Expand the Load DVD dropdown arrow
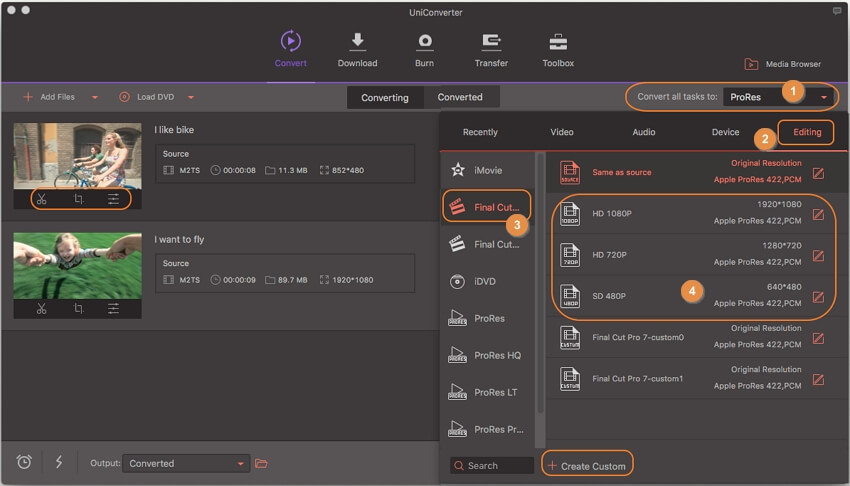Screen dimensions: 850x486 [191, 98]
